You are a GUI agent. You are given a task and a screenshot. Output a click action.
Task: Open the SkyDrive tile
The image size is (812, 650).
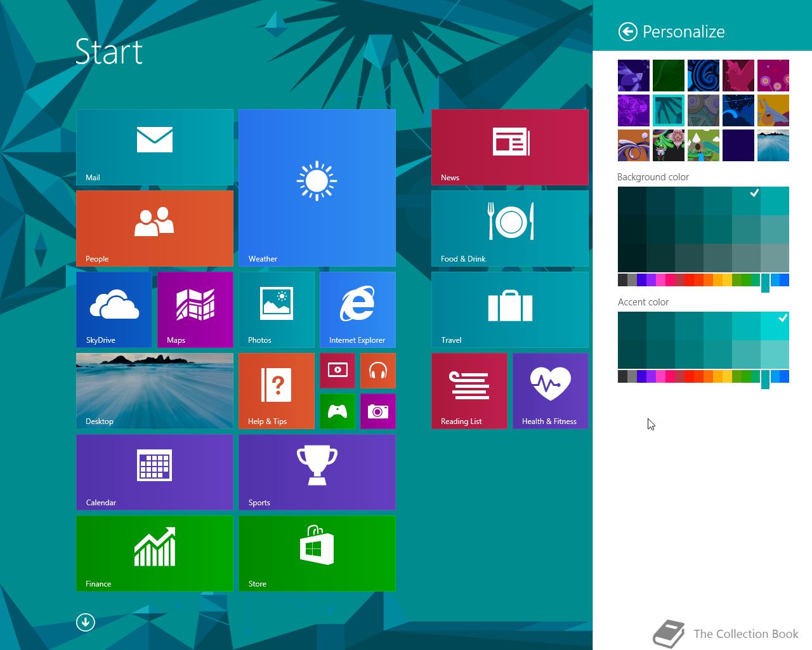[114, 310]
